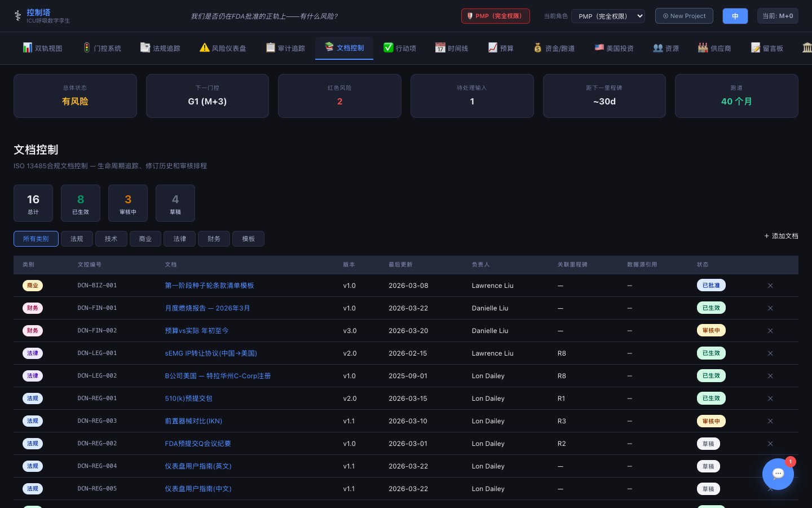Click the 审核中 count tile showing 3
The width and height of the screenshot is (812, 508).
pos(128,203)
